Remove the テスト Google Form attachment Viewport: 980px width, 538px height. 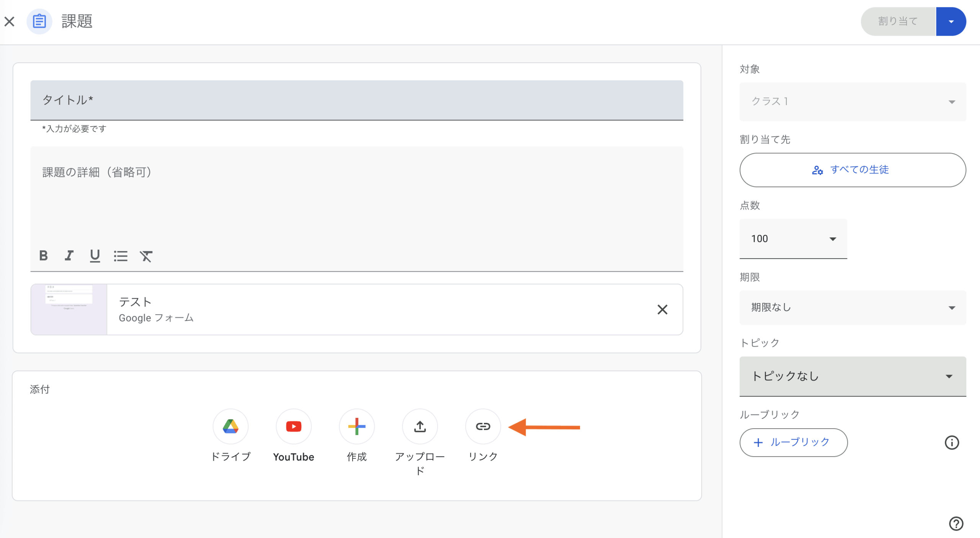click(x=662, y=309)
